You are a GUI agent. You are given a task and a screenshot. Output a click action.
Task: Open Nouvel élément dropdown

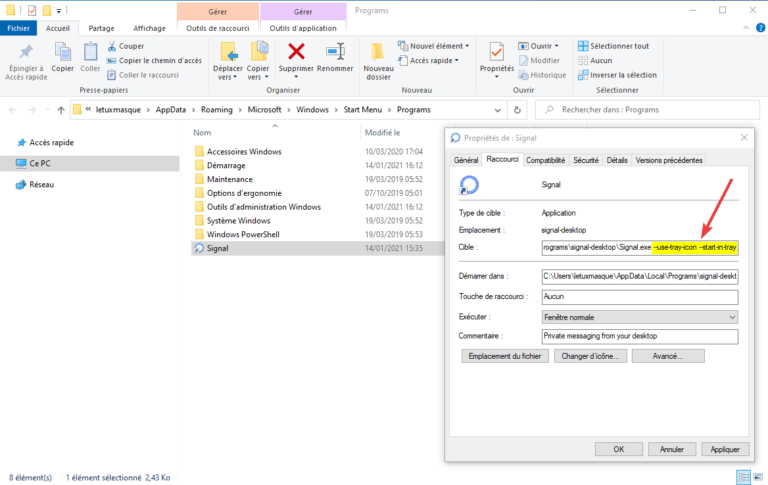[x=433, y=46]
